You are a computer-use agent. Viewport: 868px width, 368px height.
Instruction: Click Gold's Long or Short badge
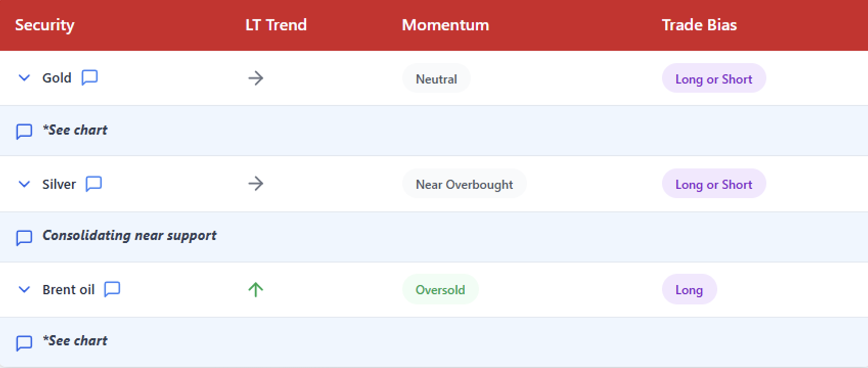click(x=714, y=79)
